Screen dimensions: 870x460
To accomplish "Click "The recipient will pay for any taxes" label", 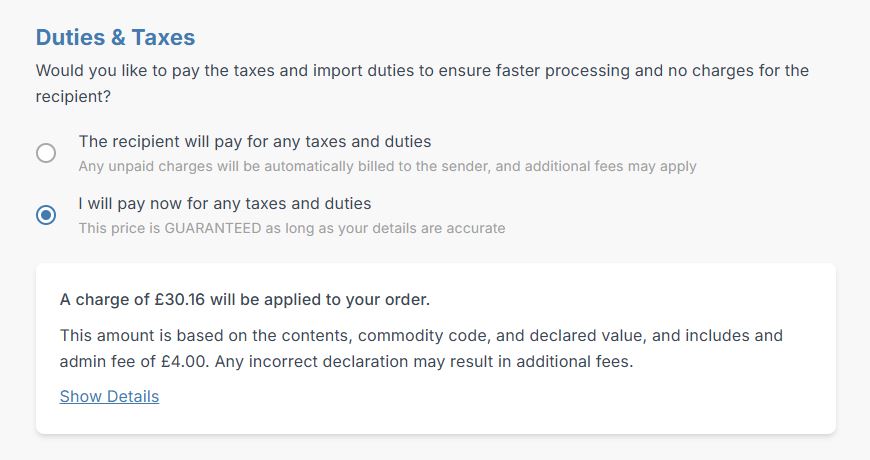I will [x=254, y=141].
